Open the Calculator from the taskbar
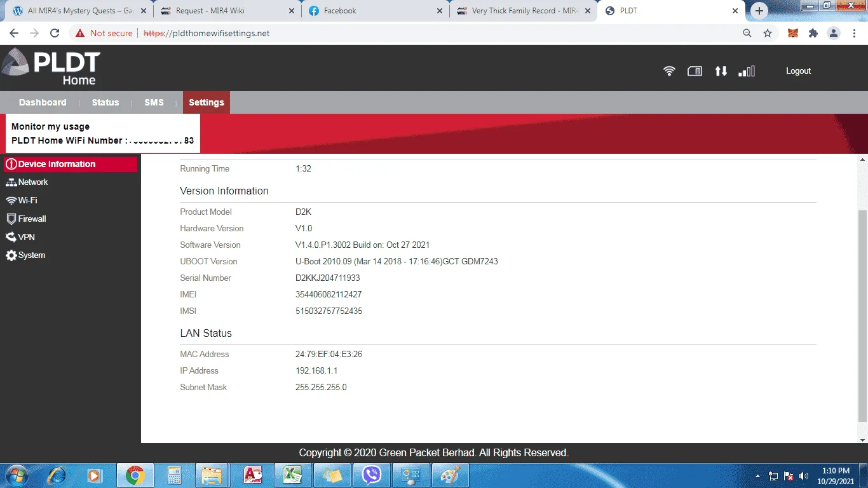868x488 pixels. click(173, 475)
